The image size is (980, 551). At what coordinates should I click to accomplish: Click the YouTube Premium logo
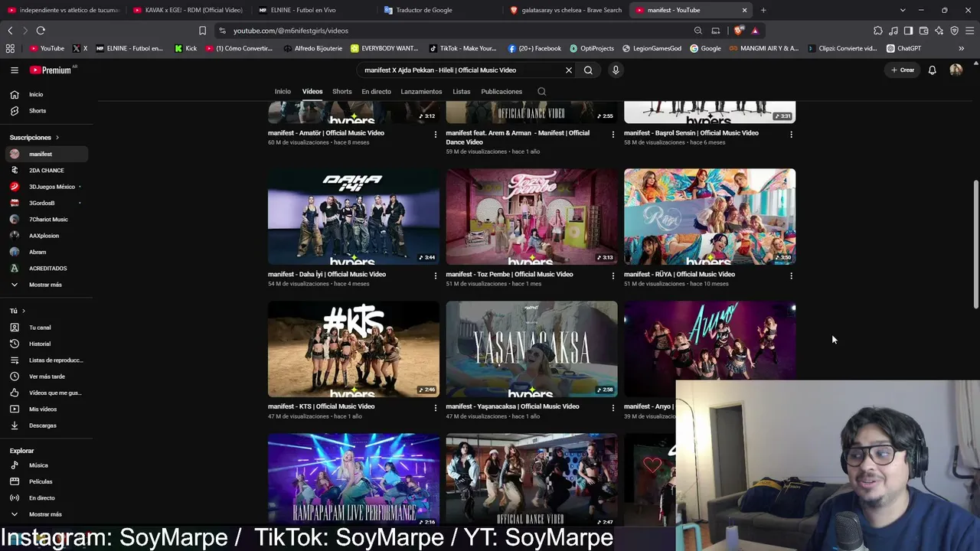click(x=52, y=70)
